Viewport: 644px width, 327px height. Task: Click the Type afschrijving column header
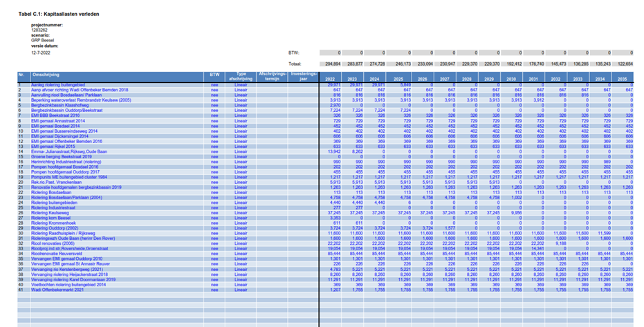tap(241, 75)
